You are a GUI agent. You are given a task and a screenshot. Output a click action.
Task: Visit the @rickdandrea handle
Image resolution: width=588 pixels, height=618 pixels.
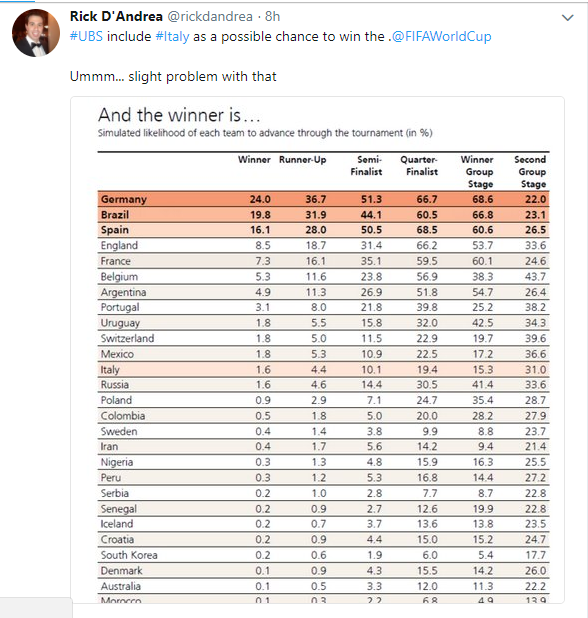[x=210, y=17]
